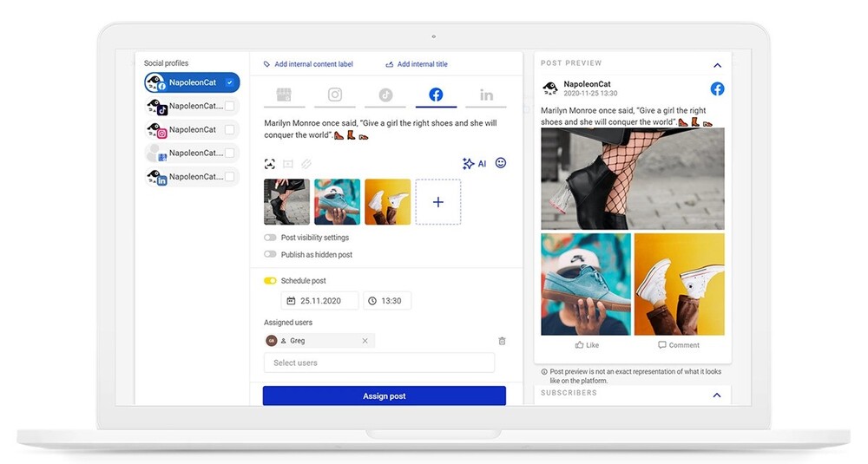The height and width of the screenshot is (464, 868).
Task: Click the Assign post button
Action: click(x=384, y=396)
